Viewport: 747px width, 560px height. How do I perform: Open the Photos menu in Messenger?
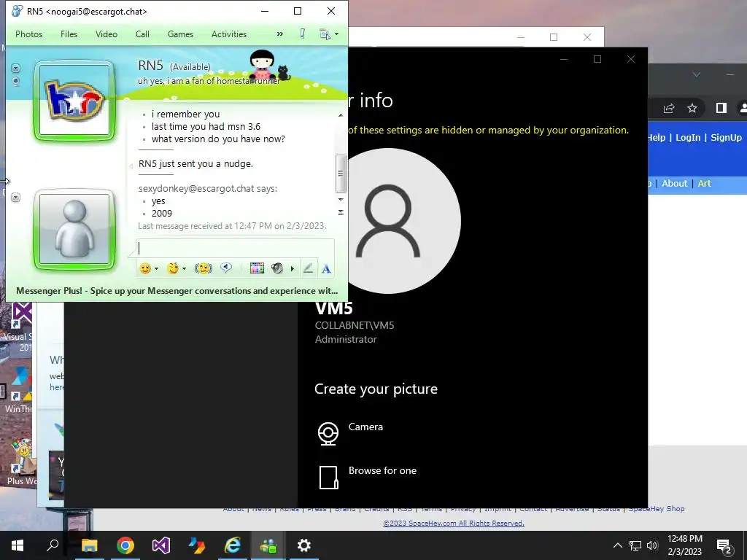tap(28, 34)
